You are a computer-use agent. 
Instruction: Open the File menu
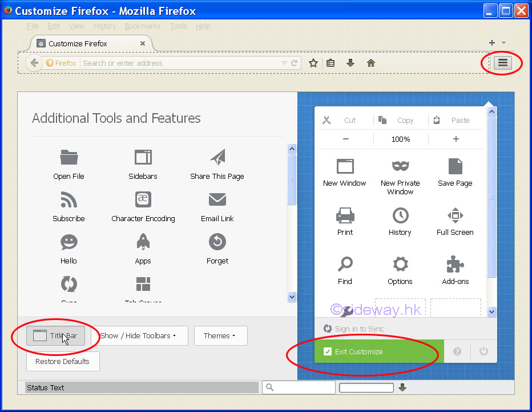click(33, 26)
